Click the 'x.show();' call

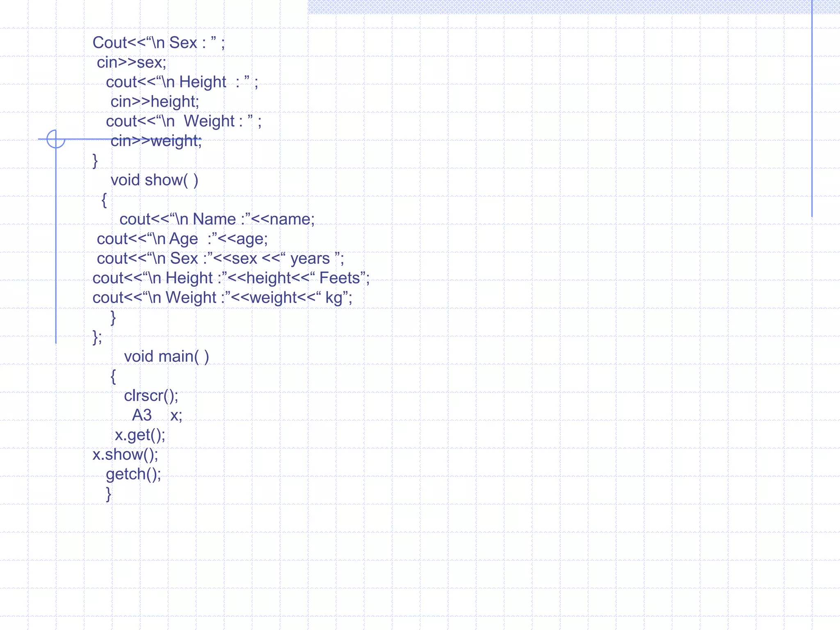[125, 454]
